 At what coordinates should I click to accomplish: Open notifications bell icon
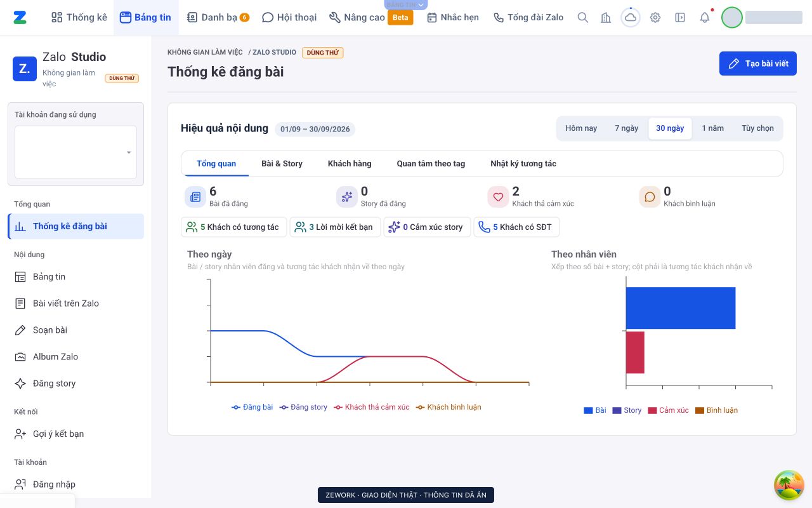pyautogui.click(x=705, y=18)
